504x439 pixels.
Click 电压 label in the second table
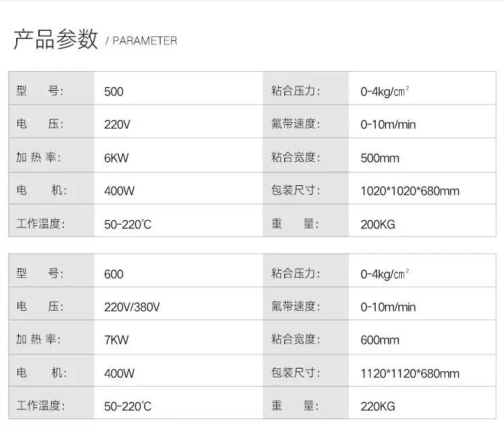(40, 306)
